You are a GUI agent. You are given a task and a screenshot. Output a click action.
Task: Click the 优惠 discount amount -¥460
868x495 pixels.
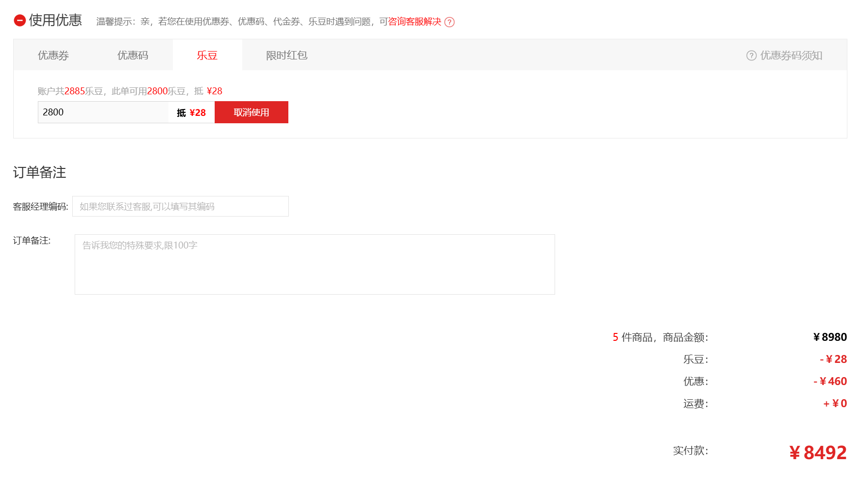pyautogui.click(x=830, y=382)
